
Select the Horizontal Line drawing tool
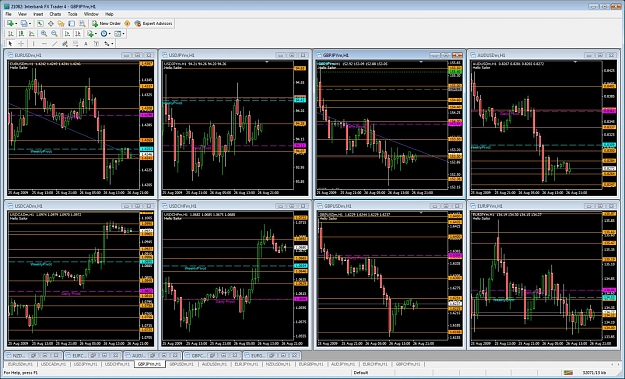click(44, 44)
